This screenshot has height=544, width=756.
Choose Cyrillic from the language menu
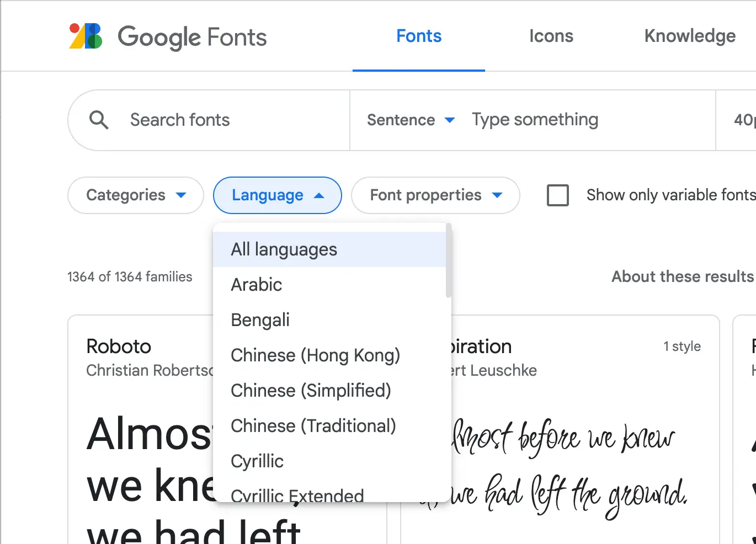(x=257, y=461)
